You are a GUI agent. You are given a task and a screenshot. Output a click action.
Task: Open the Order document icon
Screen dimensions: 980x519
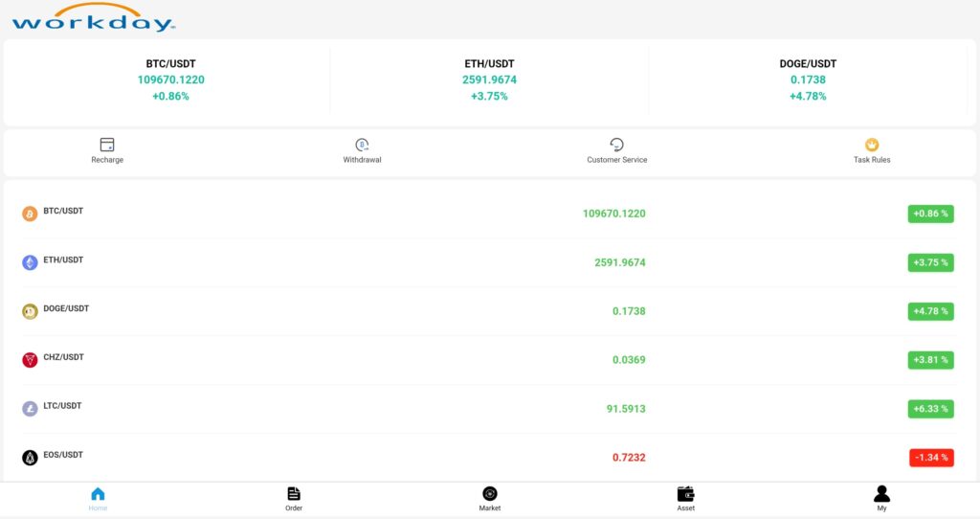coord(294,494)
